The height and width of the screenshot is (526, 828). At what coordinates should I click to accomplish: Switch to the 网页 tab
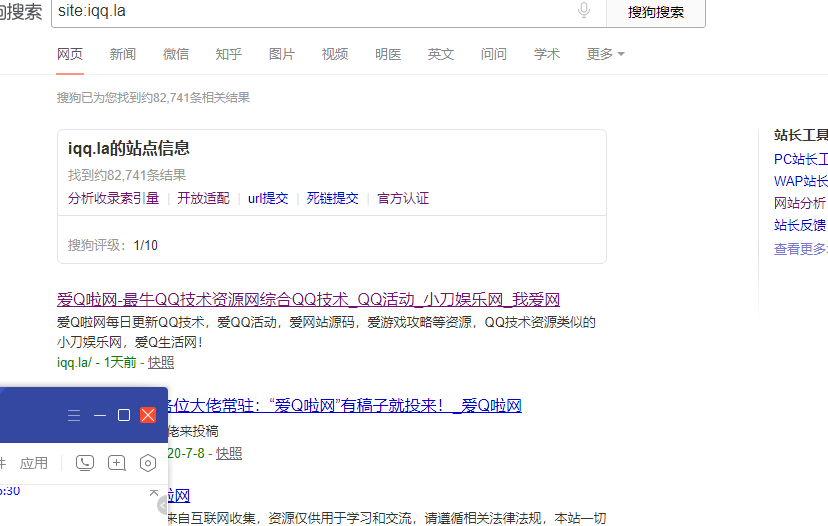click(70, 54)
